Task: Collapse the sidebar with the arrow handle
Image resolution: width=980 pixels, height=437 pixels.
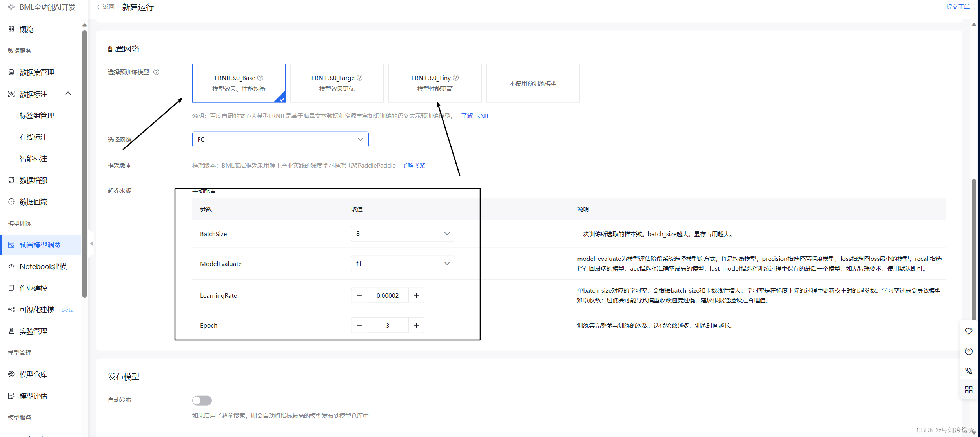Action: pyautogui.click(x=91, y=244)
